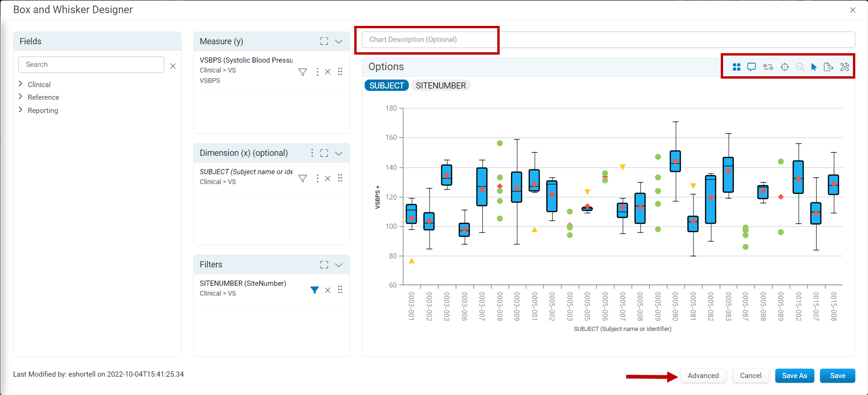The height and width of the screenshot is (395, 868).
Task: Click the grid layout icon in Options toolbar
Action: pyautogui.click(x=736, y=67)
